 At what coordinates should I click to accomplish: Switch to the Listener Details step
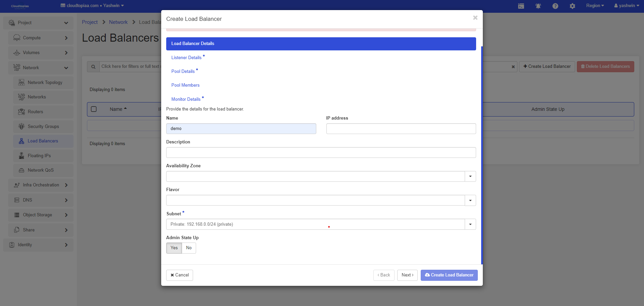pyautogui.click(x=186, y=58)
